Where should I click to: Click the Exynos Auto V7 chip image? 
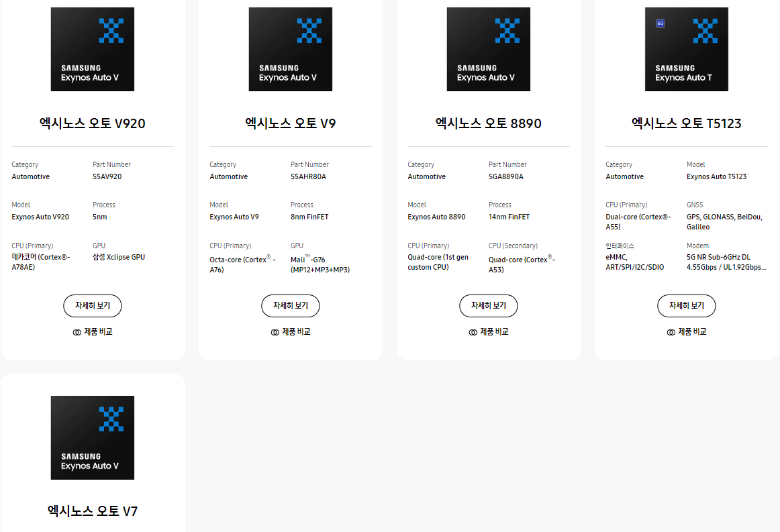tap(93, 437)
